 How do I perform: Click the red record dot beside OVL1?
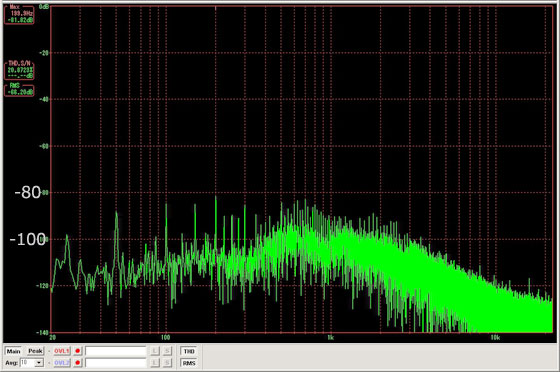(x=78, y=351)
